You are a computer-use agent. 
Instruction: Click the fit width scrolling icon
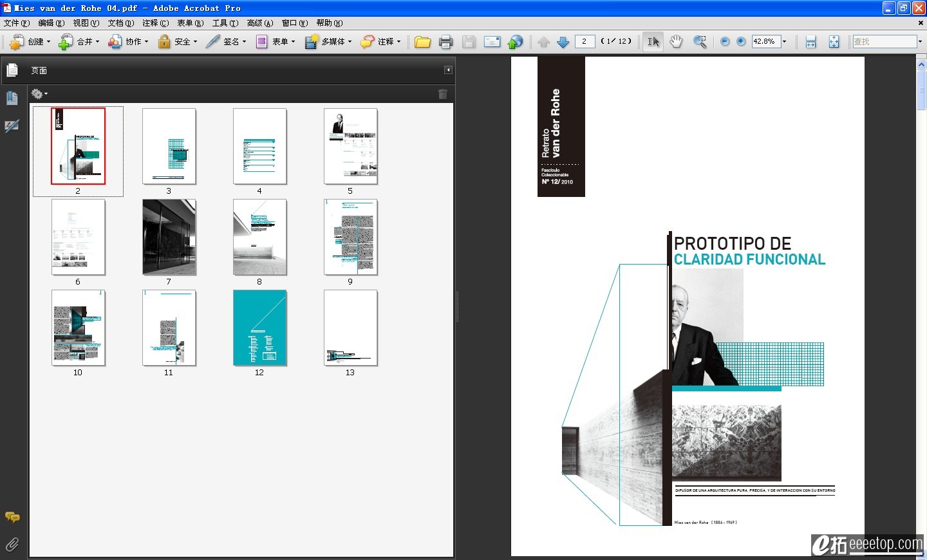tap(811, 42)
